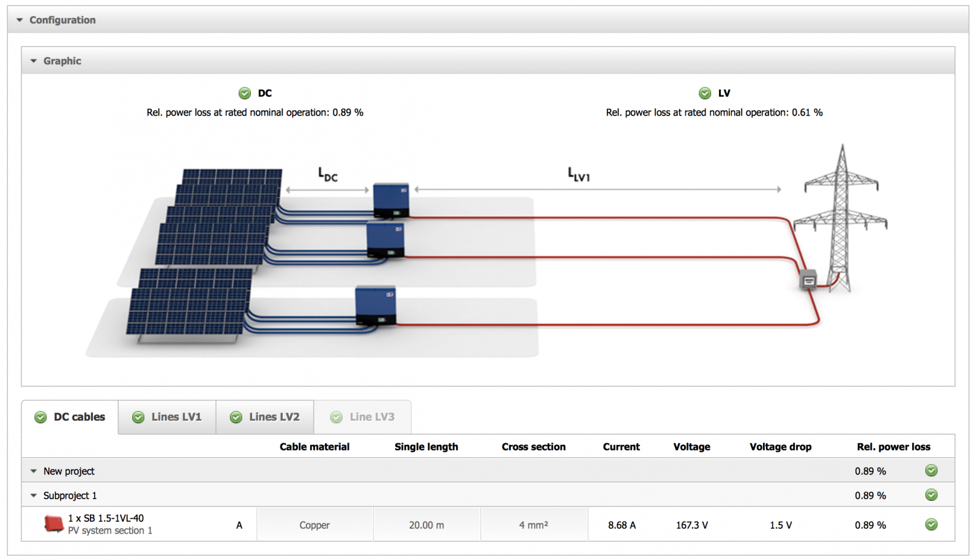The image size is (979, 560).
Task: Click the Single length column header
Action: click(426, 447)
